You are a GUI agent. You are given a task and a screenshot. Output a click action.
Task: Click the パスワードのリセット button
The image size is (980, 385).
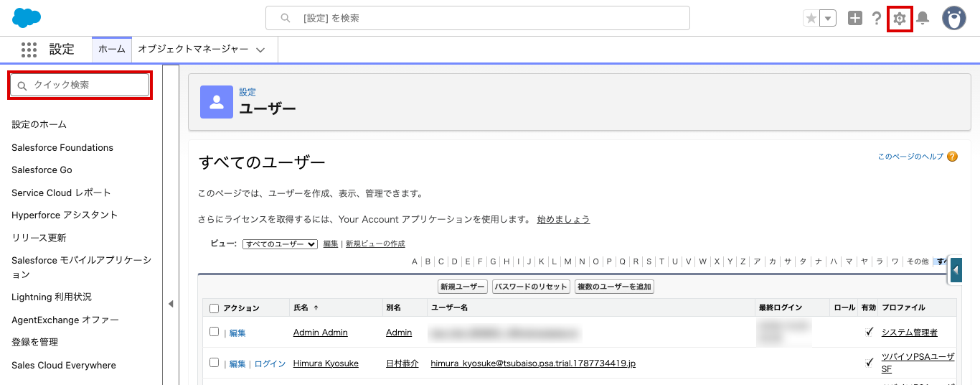[x=531, y=287]
